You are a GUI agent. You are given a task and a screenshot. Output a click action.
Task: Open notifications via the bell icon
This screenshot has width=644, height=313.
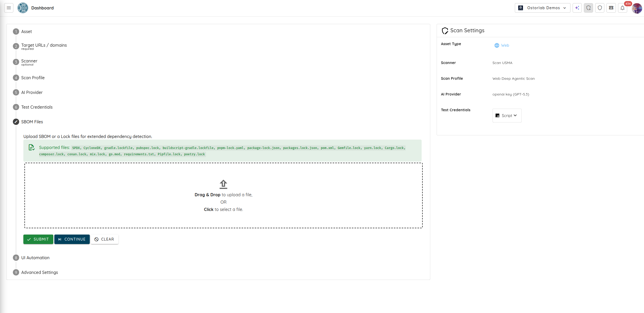622,8
